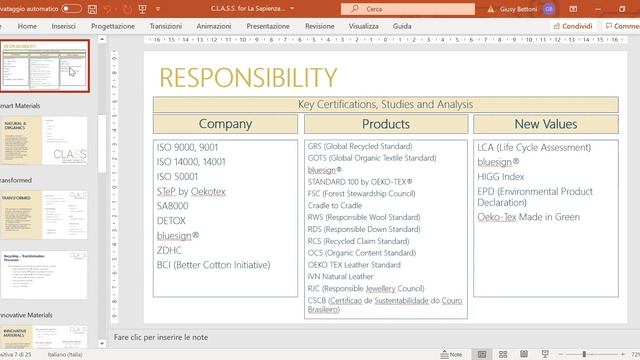Click the Transformed section header
640x360 pixels.
[x=16, y=180]
